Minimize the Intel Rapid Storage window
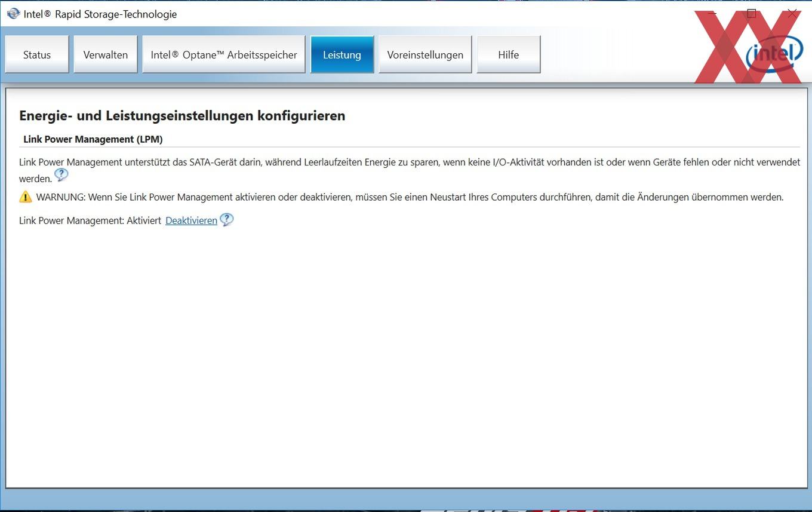The width and height of the screenshot is (812, 512). (x=712, y=14)
